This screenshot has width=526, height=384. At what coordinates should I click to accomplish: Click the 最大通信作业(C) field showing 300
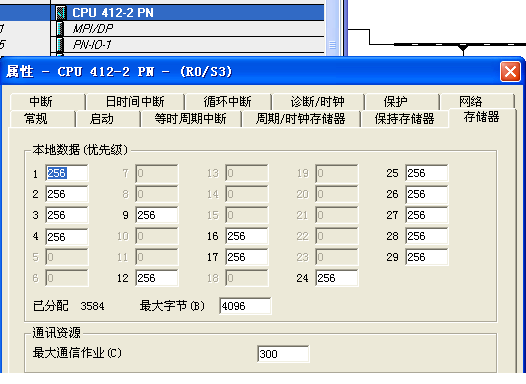(283, 354)
